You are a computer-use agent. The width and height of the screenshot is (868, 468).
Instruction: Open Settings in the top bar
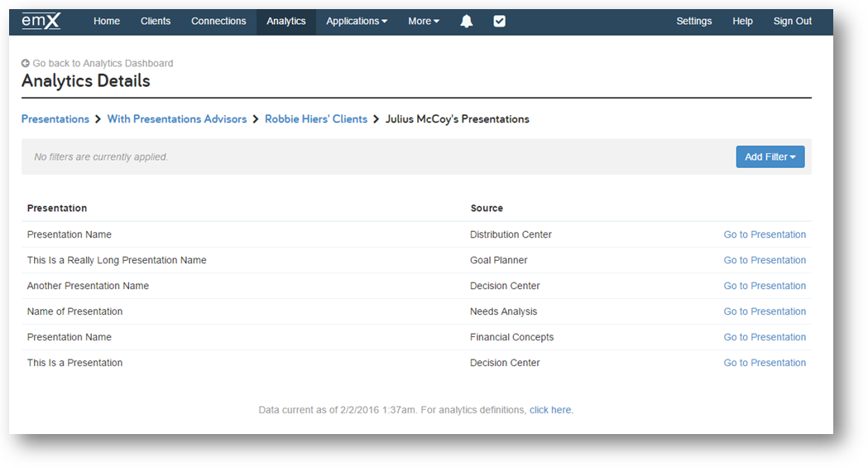(693, 21)
